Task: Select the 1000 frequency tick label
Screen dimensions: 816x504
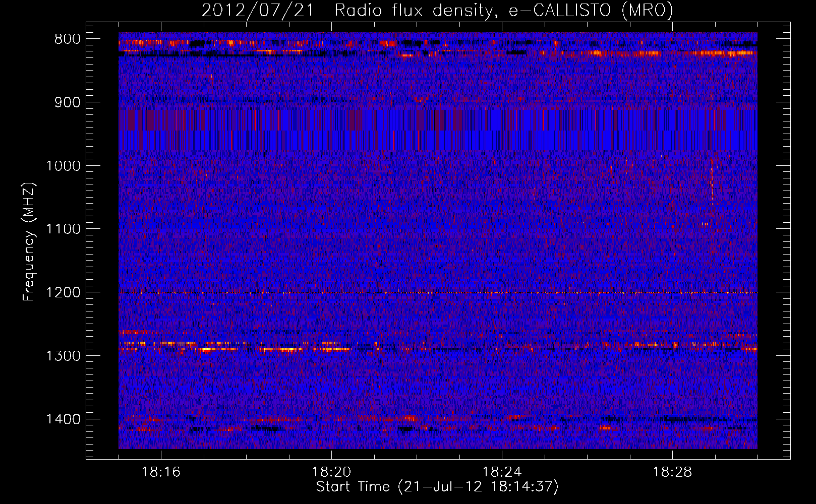Action: coord(64,166)
